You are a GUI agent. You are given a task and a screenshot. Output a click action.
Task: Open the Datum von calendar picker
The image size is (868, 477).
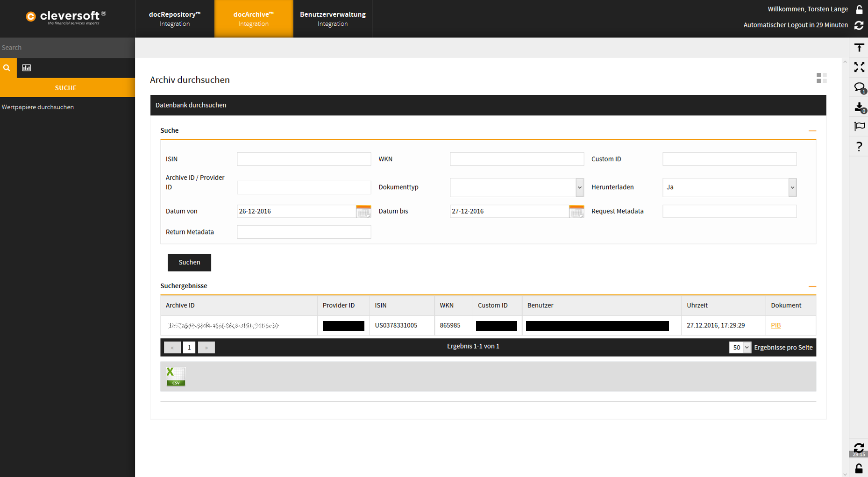[x=363, y=212]
